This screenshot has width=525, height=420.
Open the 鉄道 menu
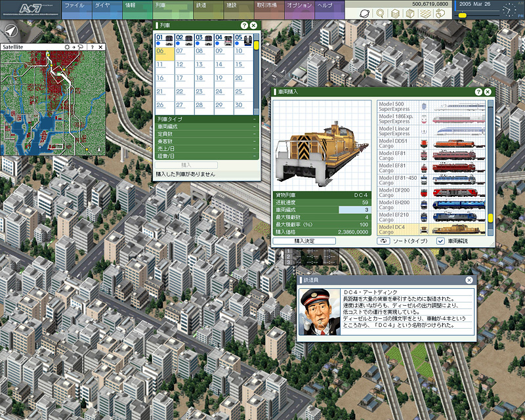[x=208, y=10]
